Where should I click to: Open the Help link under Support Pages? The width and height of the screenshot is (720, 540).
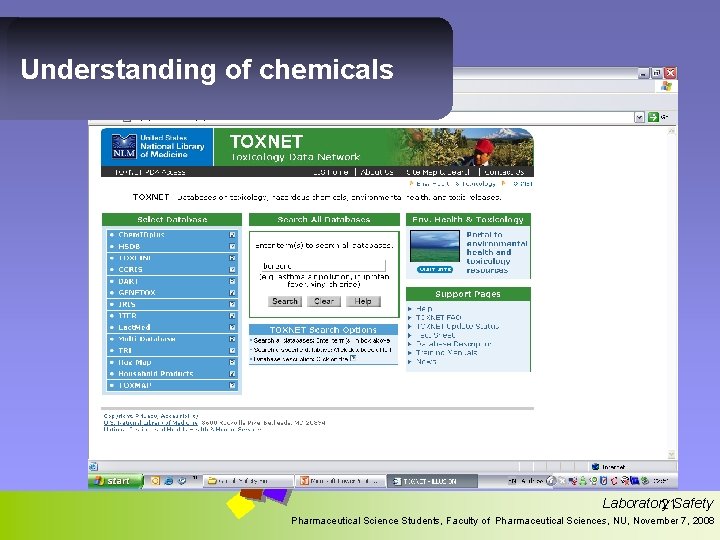pyautogui.click(x=424, y=309)
